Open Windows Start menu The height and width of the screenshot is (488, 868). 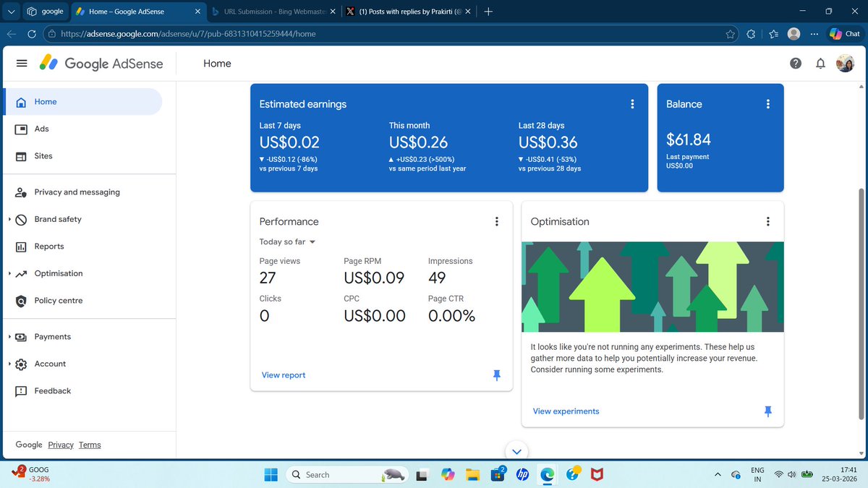[271, 475]
